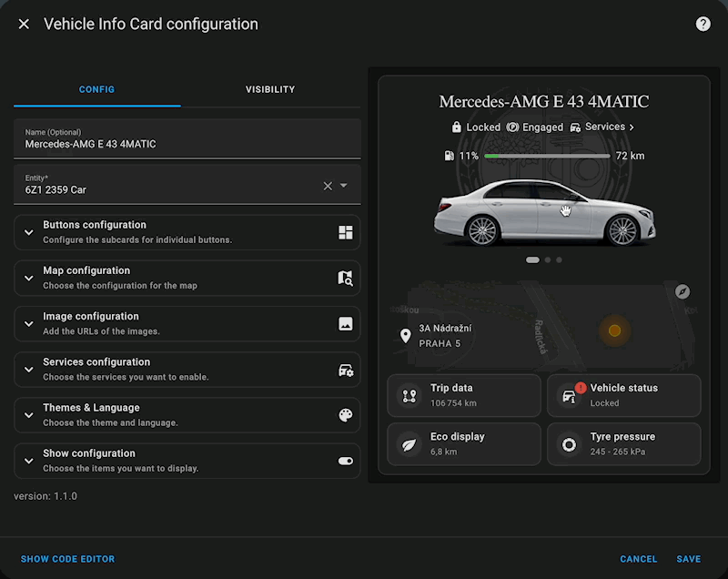Clear the Entity field selection

click(x=328, y=186)
